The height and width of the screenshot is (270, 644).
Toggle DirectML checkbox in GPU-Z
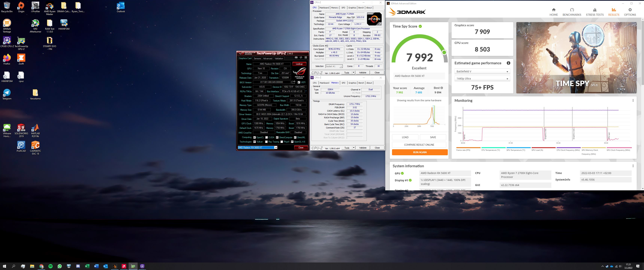click(295, 137)
